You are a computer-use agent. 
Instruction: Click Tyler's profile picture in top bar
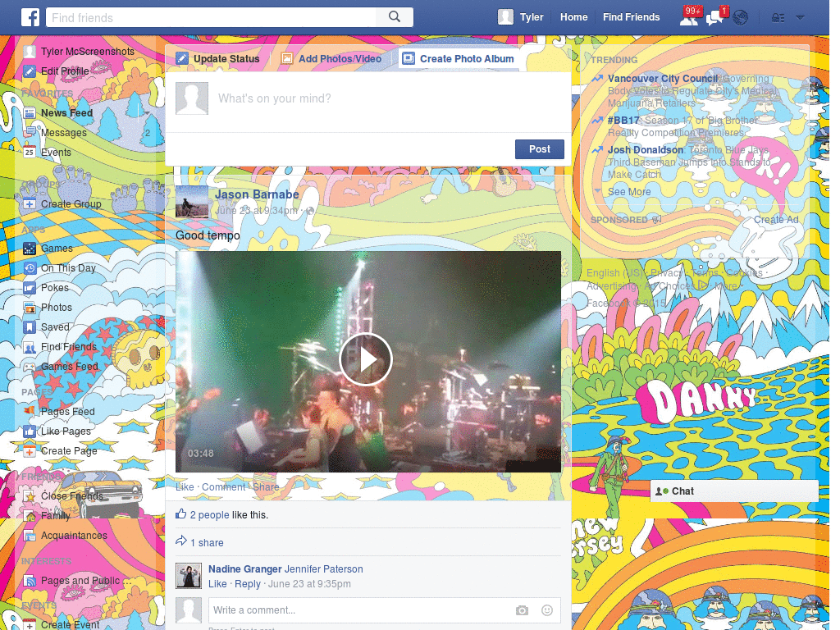click(x=505, y=17)
